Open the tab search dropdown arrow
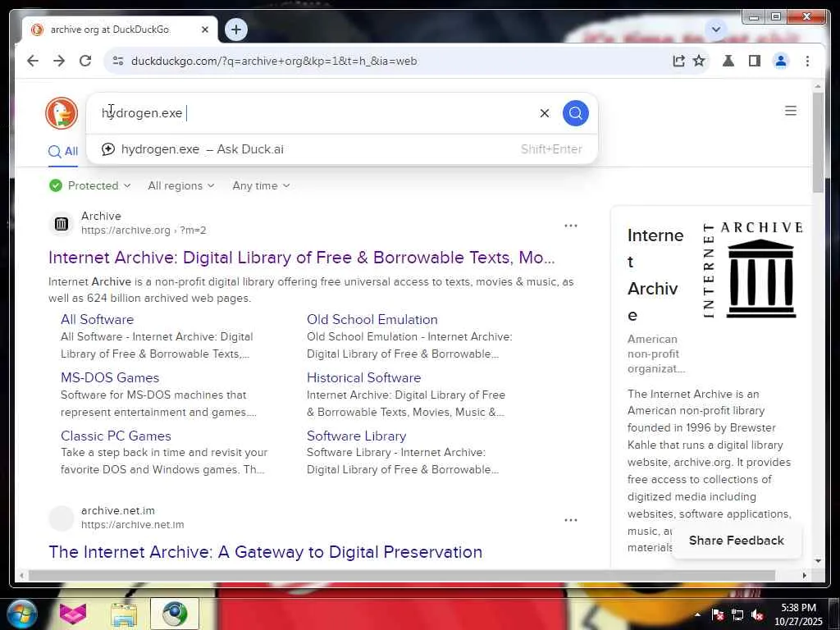This screenshot has height=630, width=840. pyautogui.click(x=716, y=30)
